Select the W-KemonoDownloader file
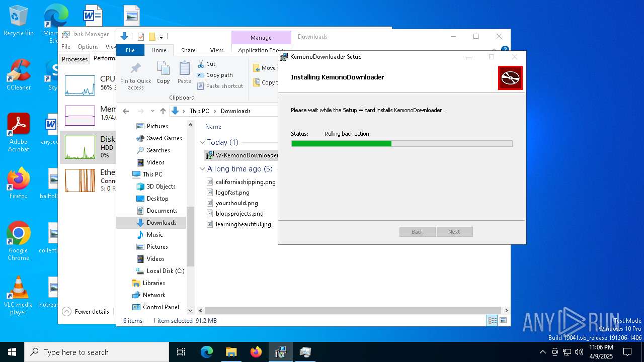Viewport: 644px width, 362px height. pyautogui.click(x=242, y=155)
